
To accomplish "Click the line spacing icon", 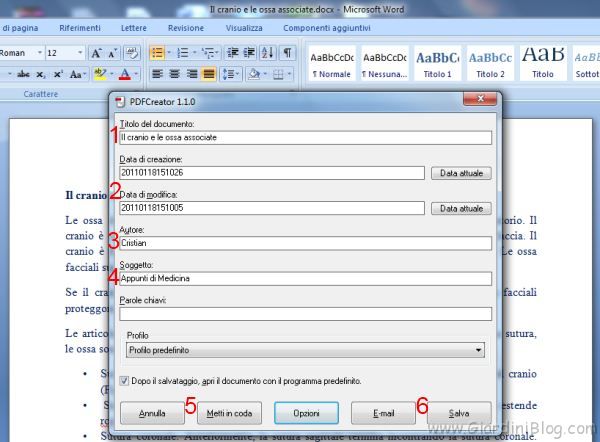I will point(228,74).
